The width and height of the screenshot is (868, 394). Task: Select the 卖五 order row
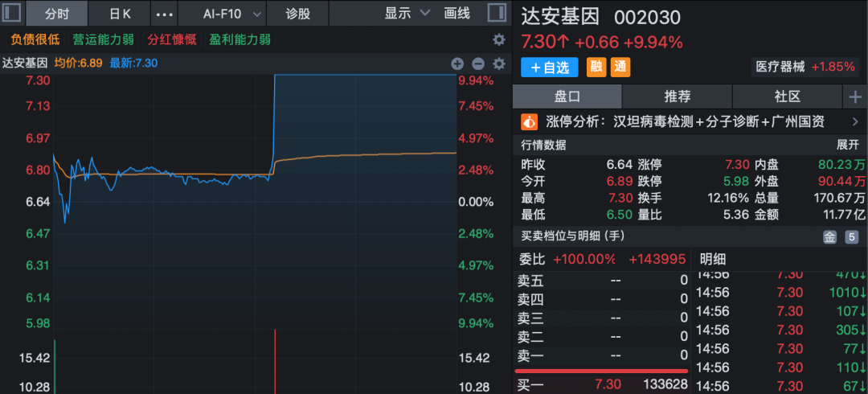[602, 281]
